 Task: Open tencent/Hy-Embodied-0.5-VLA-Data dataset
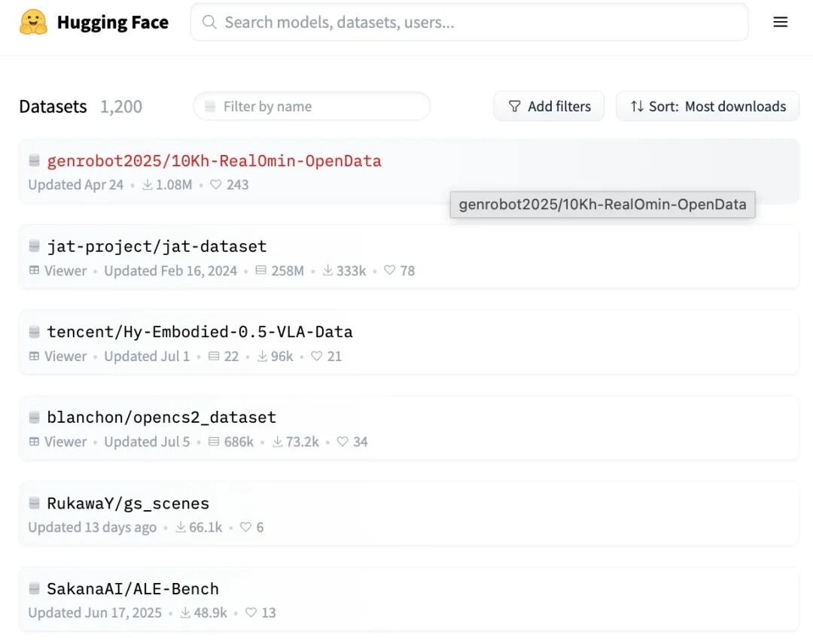[199, 332]
